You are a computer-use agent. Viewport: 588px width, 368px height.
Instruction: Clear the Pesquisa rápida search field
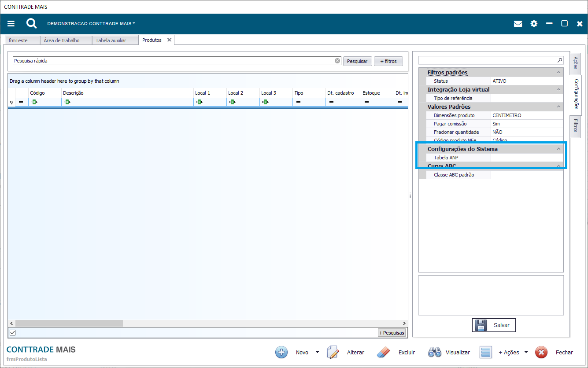coord(337,61)
